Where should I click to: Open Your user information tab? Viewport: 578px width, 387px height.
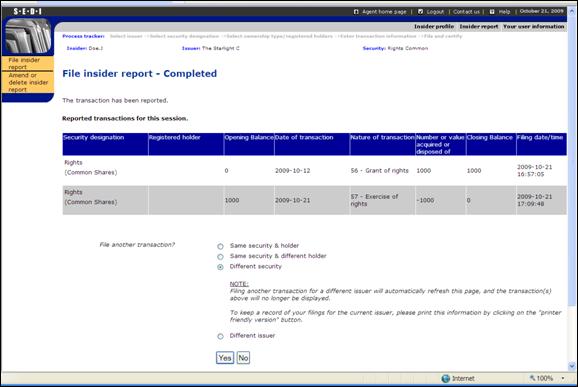533,27
